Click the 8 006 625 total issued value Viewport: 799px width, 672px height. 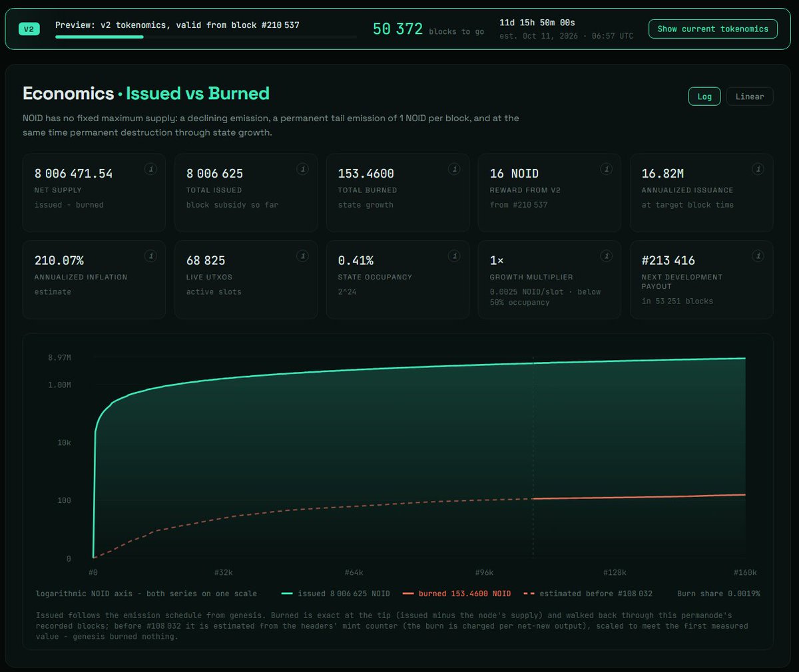[214, 174]
